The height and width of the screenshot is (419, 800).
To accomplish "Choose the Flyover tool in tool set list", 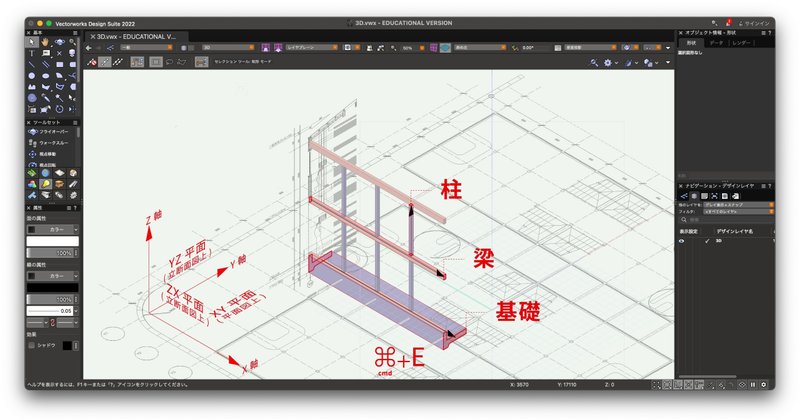I will (x=50, y=132).
